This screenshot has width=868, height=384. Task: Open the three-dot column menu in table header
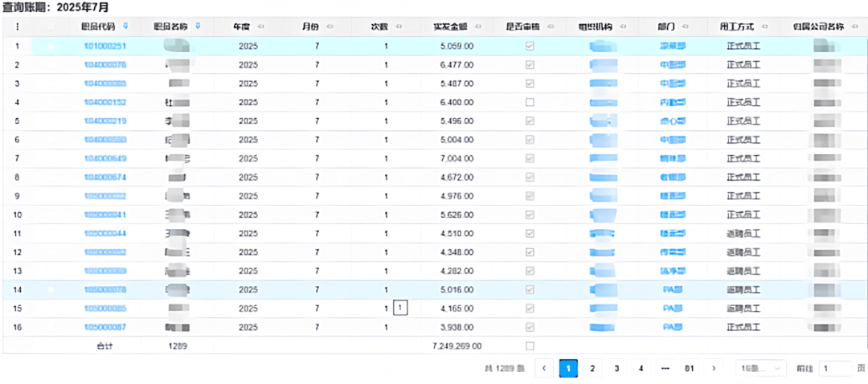[17, 27]
